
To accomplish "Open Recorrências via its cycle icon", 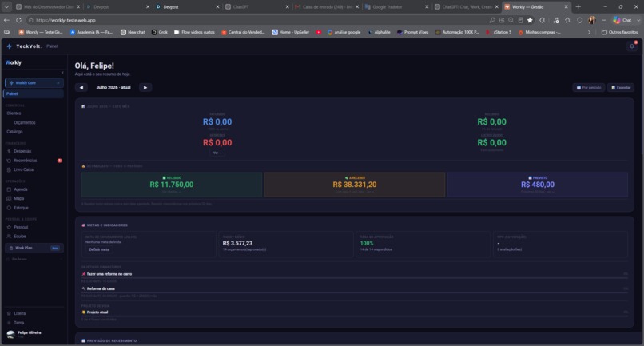I will coord(9,161).
